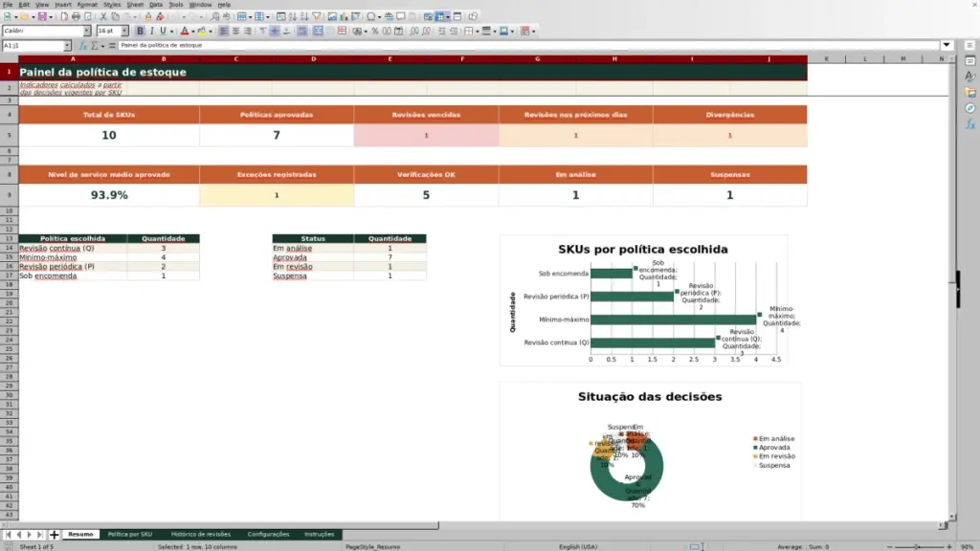980x551 pixels.
Task: Toggle Bold formatting
Action: 140,32
